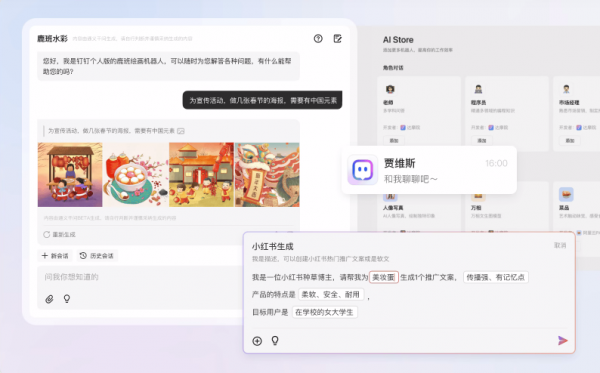
Task: Open the 贾维斯 chat notification card
Action: pyautogui.click(x=429, y=170)
